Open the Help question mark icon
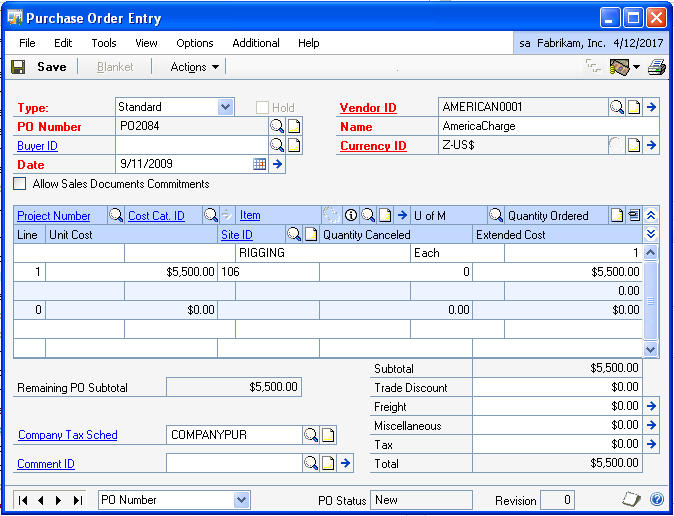Image resolution: width=674 pixels, height=516 pixels. (657, 500)
